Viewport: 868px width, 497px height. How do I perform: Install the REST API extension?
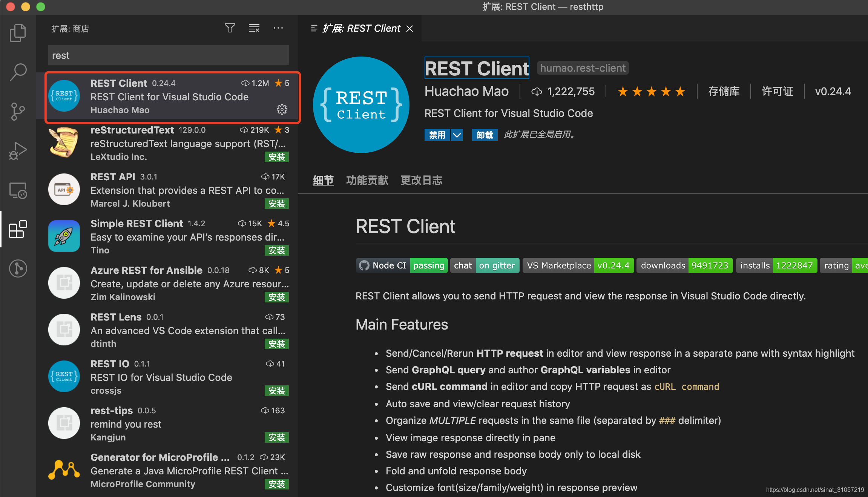(x=277, y=204)
